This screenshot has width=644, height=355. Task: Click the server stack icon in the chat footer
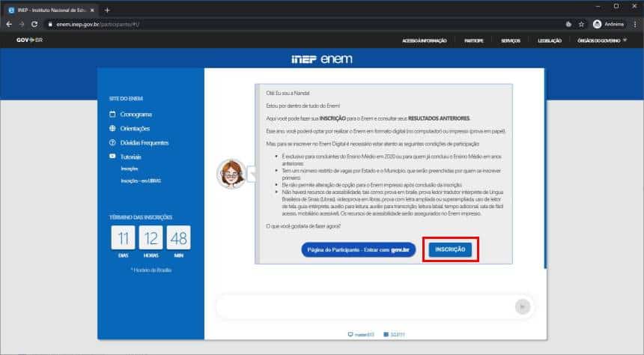pyautogui.click(x=386, y=335)
